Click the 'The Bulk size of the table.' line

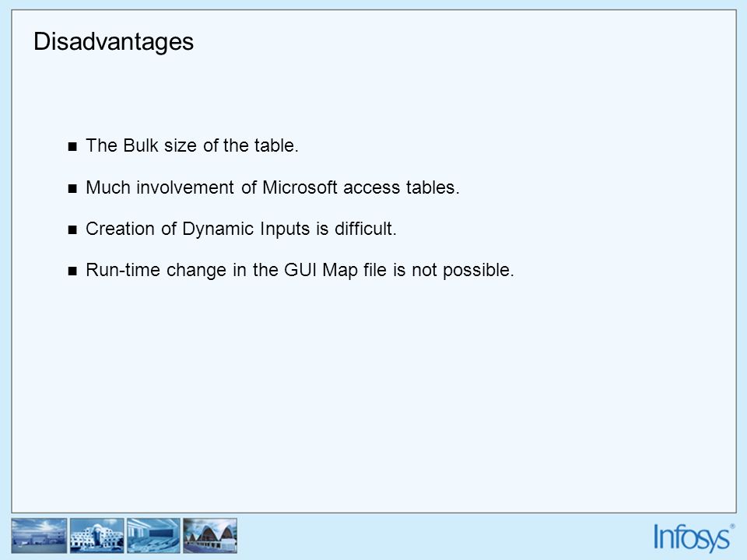point(192,145)
